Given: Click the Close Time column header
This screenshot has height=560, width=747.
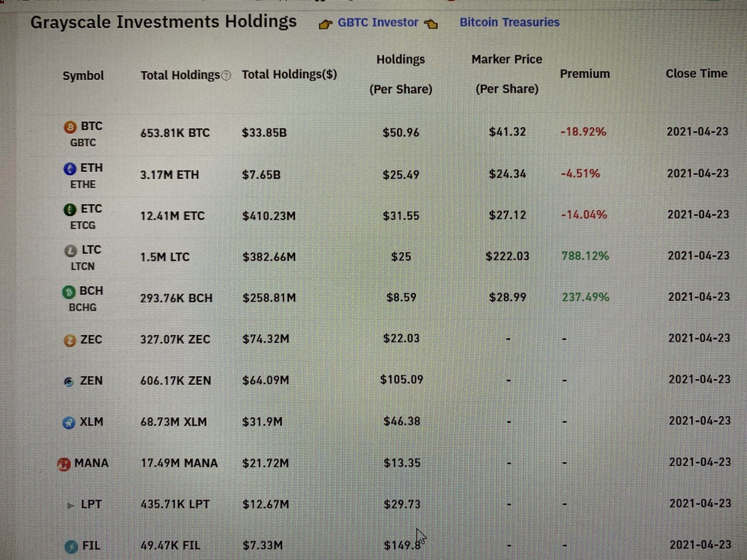Looking at the screenshot, I should (x=696, y=73).
